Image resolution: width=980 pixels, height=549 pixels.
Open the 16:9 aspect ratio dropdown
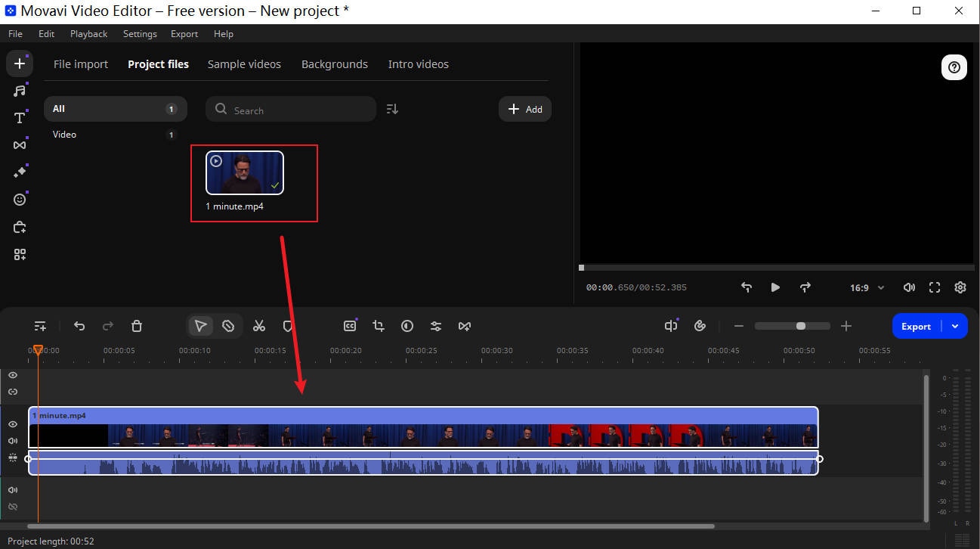tap(864, 287)
